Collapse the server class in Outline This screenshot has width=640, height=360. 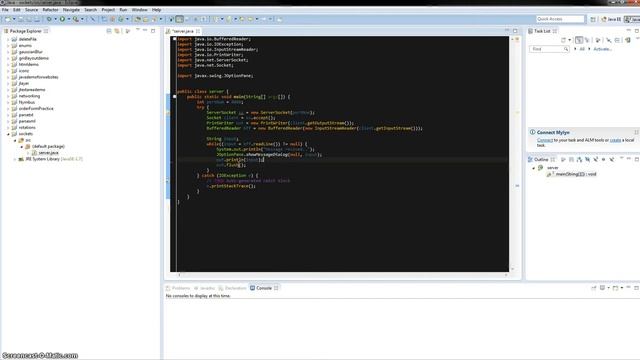533,168
